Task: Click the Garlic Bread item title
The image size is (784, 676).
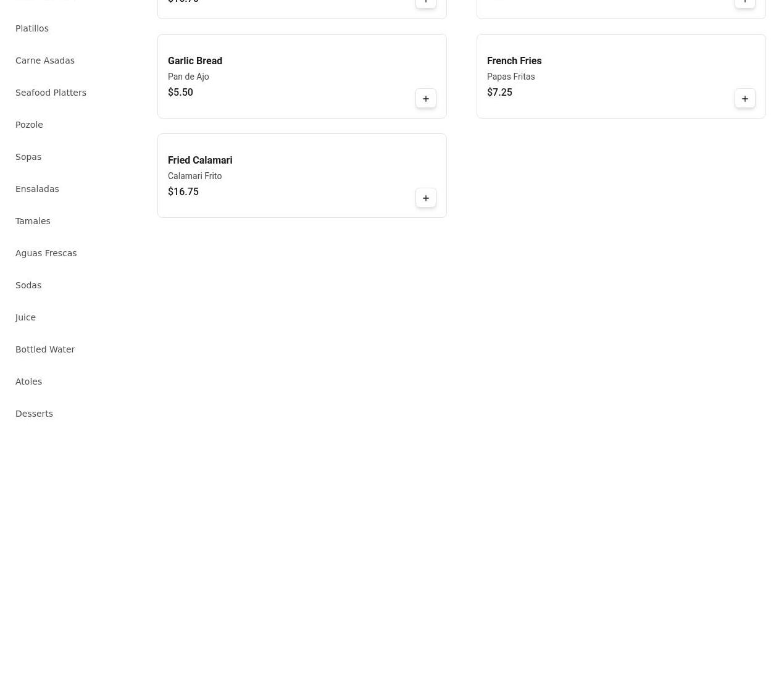Action: 195,61
